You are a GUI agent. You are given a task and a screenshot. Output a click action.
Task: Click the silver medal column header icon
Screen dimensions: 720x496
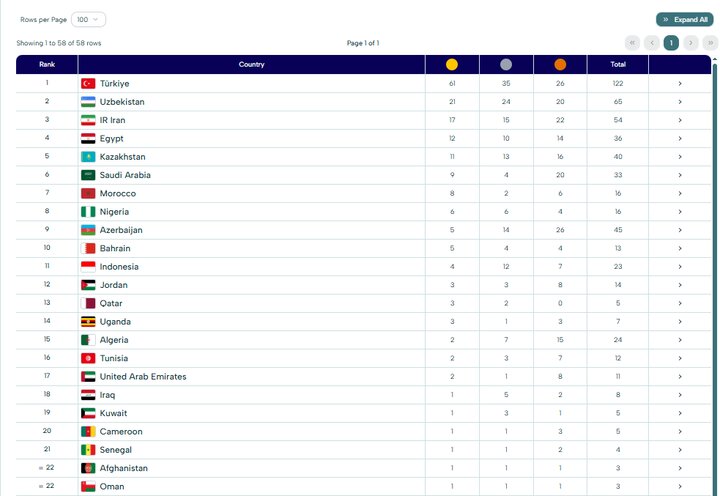pos(506,65)
